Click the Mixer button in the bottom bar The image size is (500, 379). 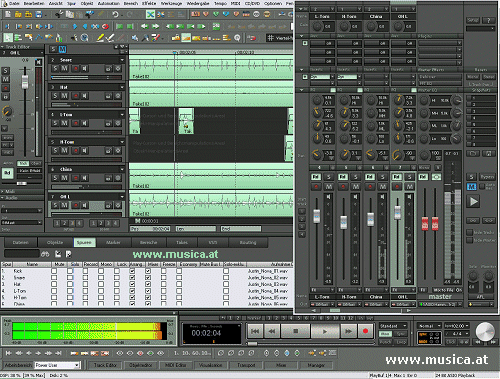(281, 365)
